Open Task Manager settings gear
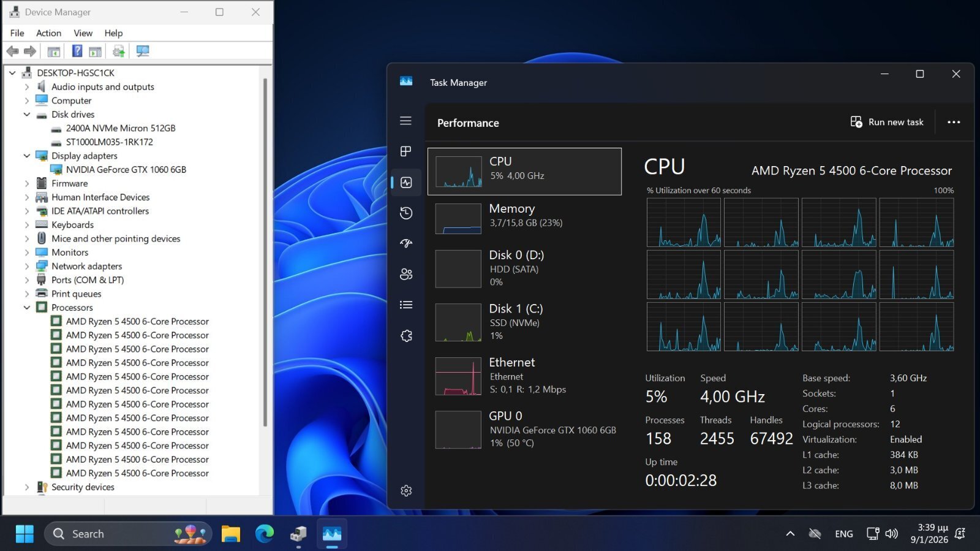 405,490
